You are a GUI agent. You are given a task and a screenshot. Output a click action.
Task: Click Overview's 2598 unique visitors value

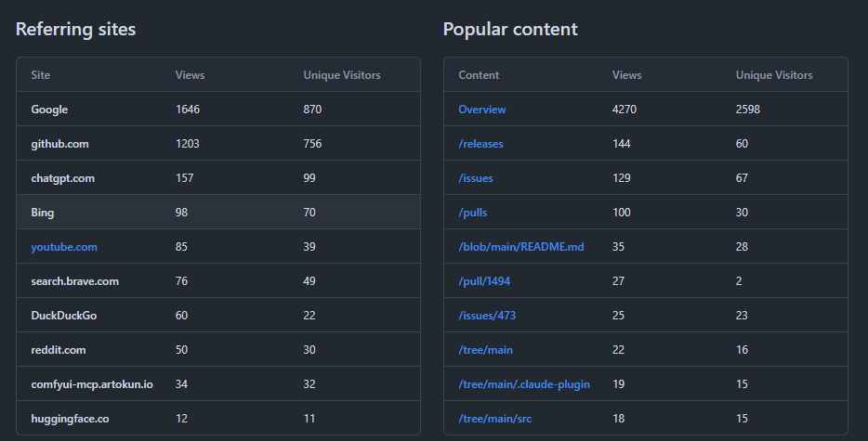(748, 110)
